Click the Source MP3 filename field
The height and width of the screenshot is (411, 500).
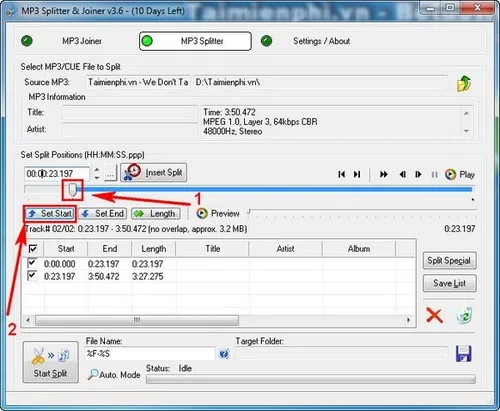(x=138, y=82)
